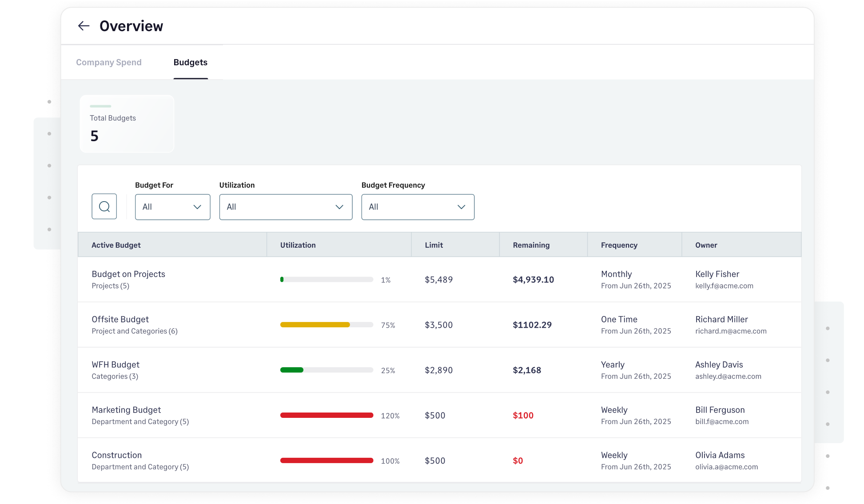Select the Offsite Budget row

[120, 319]
